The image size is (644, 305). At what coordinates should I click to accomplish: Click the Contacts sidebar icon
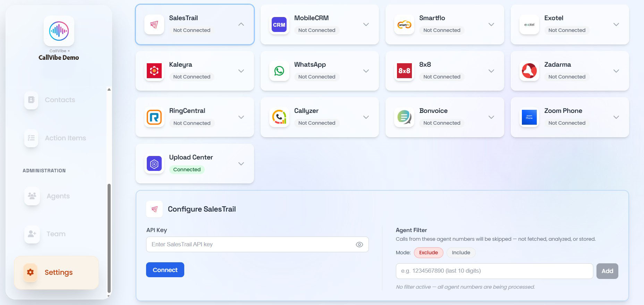click(x=31, y=100)
